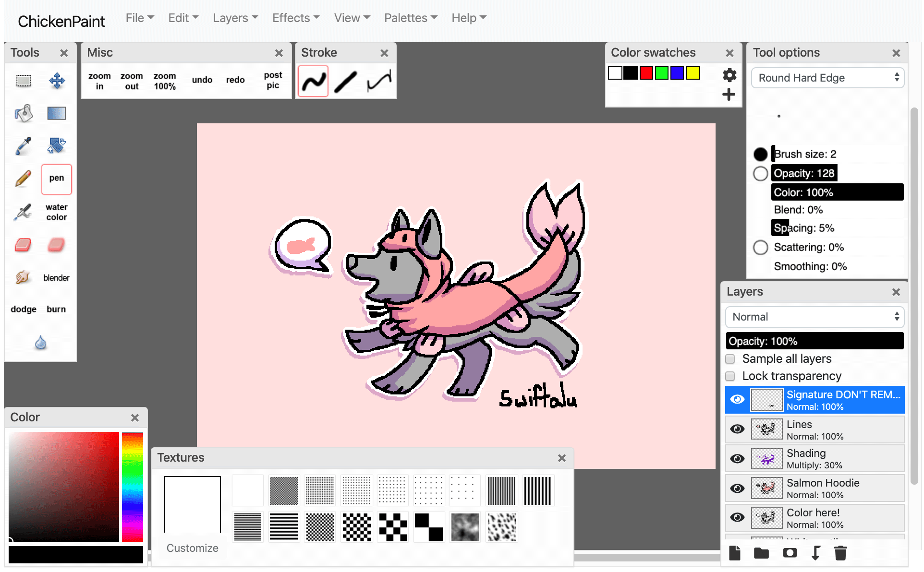The width and height of the screenshot is (924, 572).
Task: Hide the Shading layer with eye icon
Action: point(737,459)
